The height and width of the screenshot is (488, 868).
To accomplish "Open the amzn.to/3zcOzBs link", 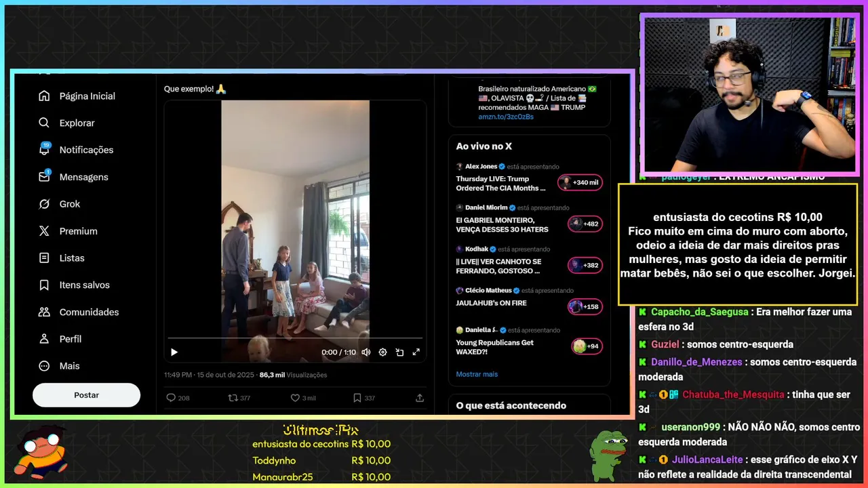I will [x=506, y=117].
